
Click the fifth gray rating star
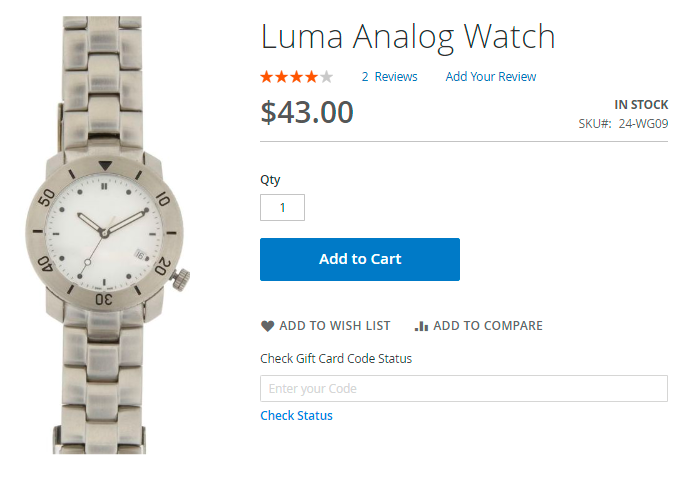(x=327, y=77)
